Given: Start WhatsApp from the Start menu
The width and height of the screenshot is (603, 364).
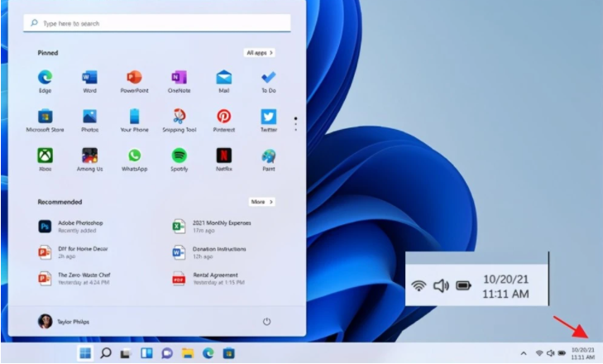Looking at the screenshot, I should pos(134,156).
